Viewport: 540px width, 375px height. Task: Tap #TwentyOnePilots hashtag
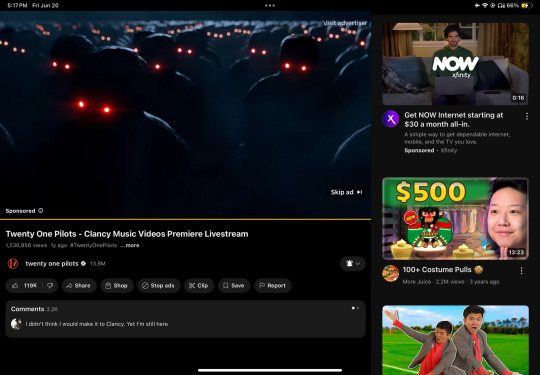click(x=93, y=245)
